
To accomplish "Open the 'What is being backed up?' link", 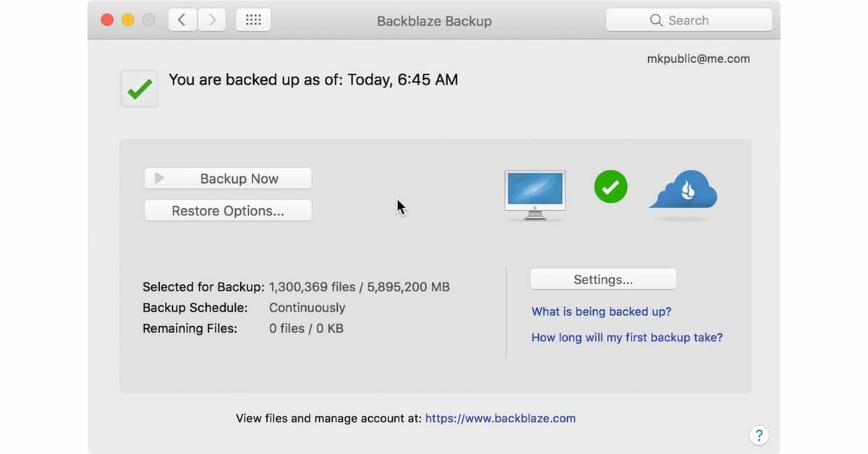I will click(x=601, y=312).
